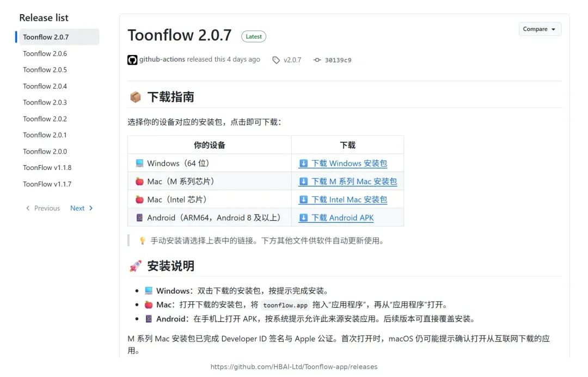Click the rocket icon beside 安装说明 heading
Image resolution: width=588 pixels, height=377 pixels.
coord(136,266)
